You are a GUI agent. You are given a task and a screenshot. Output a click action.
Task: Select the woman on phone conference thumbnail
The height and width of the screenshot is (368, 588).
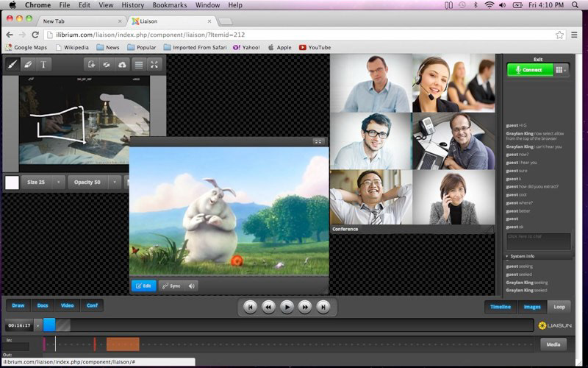453,197
